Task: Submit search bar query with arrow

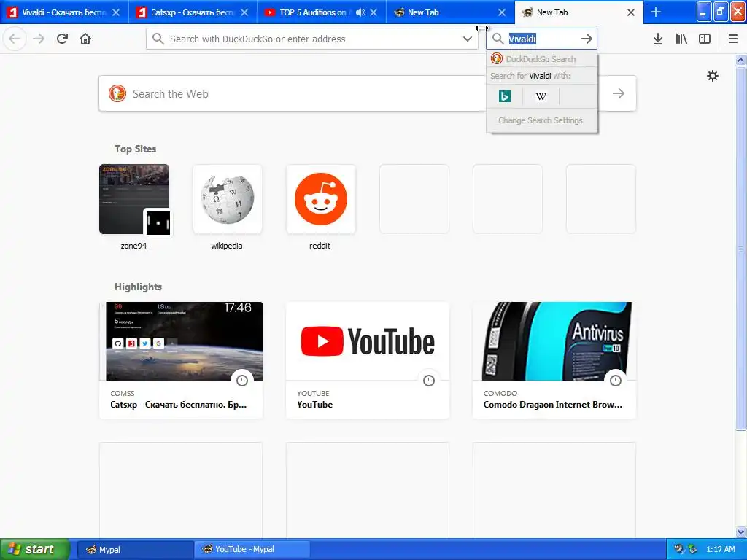Action: [587, 39]
